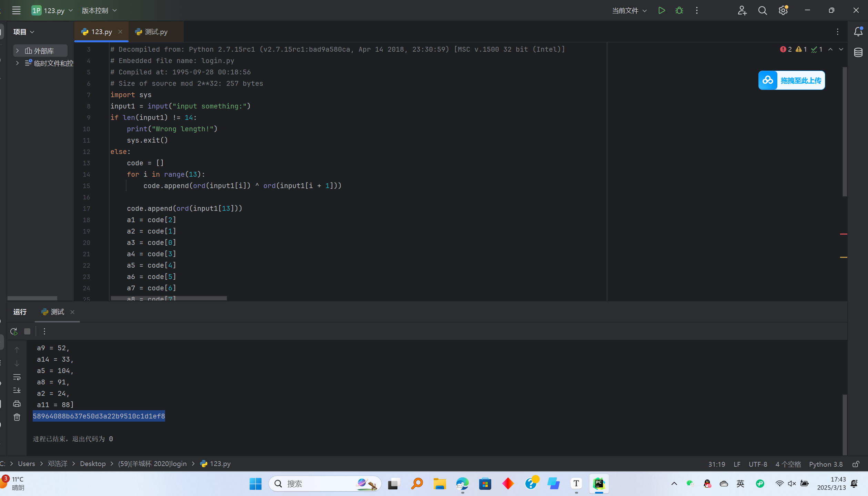Viewport: 868px width, 496px height.
Task: Open 版本控制 version control dropdown
Action: pos(99,10)
